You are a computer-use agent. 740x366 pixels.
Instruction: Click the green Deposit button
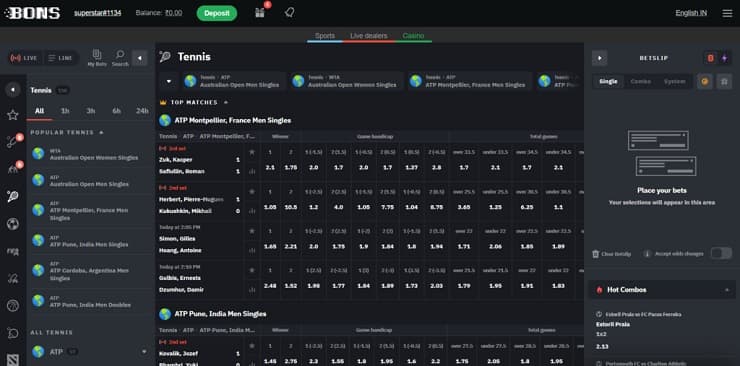[x=217, y=13]
